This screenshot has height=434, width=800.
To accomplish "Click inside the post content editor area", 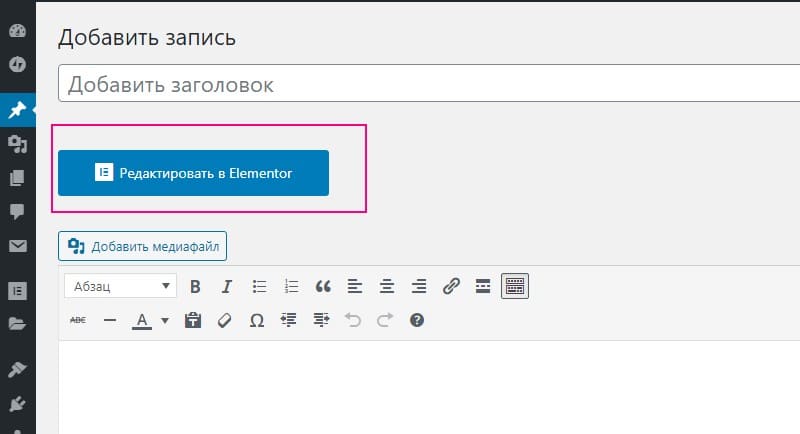I will click(x=429, y=388).
